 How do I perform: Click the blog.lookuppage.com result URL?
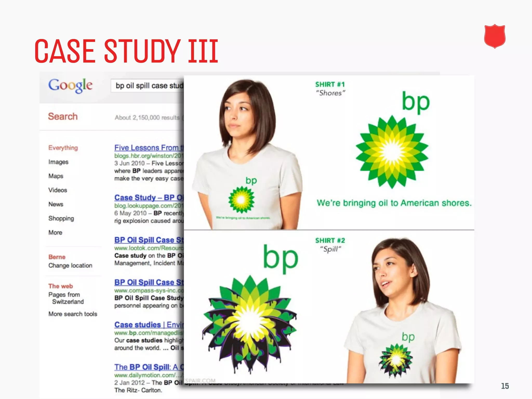point(149,206)
